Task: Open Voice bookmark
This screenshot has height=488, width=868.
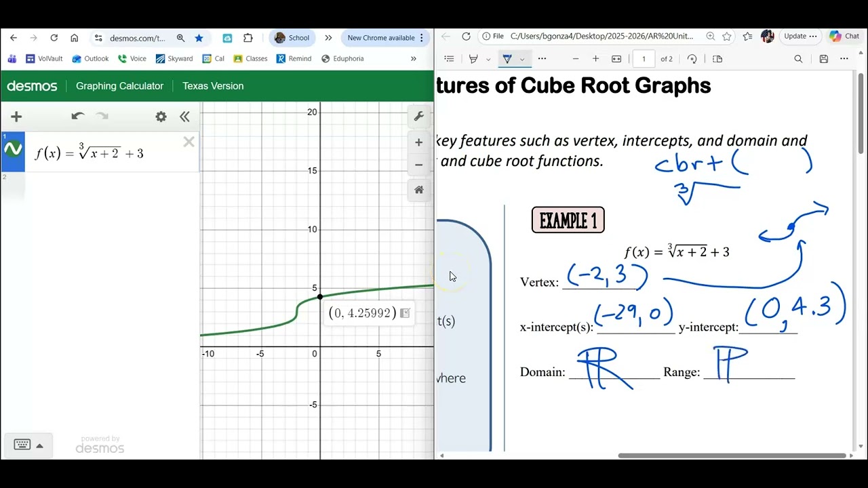Action: point(132,59)
